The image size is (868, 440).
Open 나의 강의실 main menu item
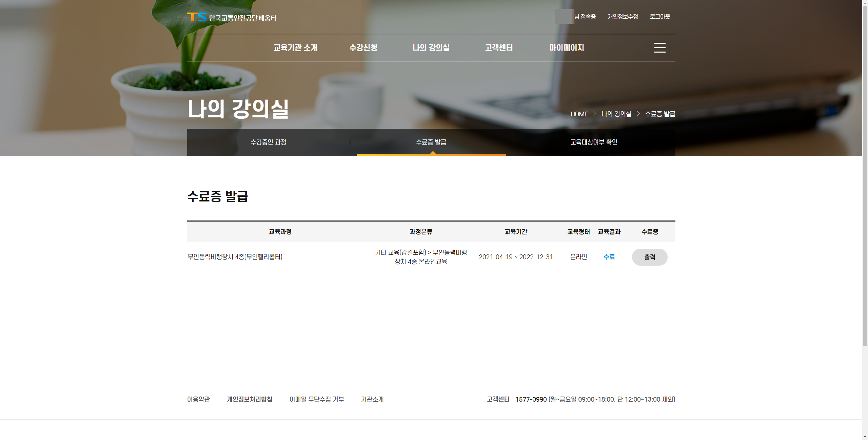[431, 47]
